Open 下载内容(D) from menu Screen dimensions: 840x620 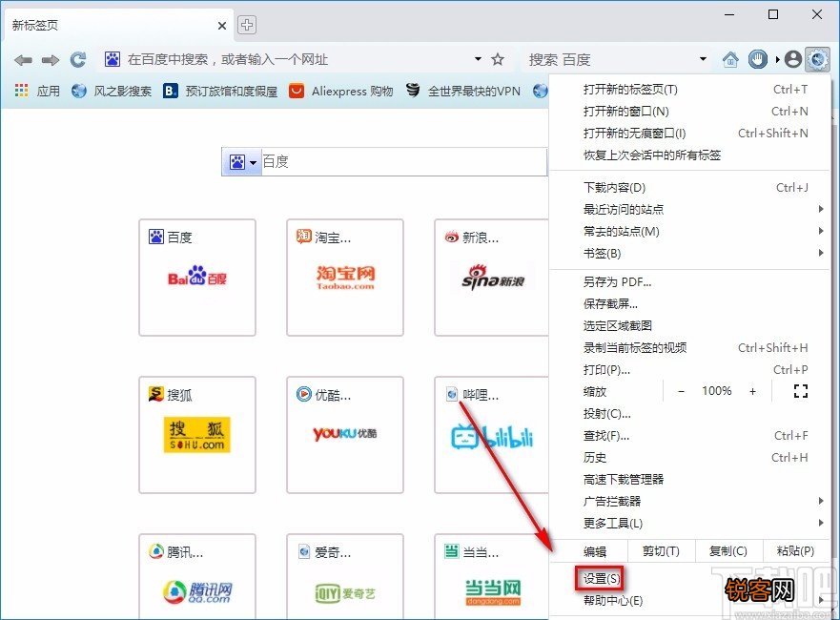[x=690, y=188]
